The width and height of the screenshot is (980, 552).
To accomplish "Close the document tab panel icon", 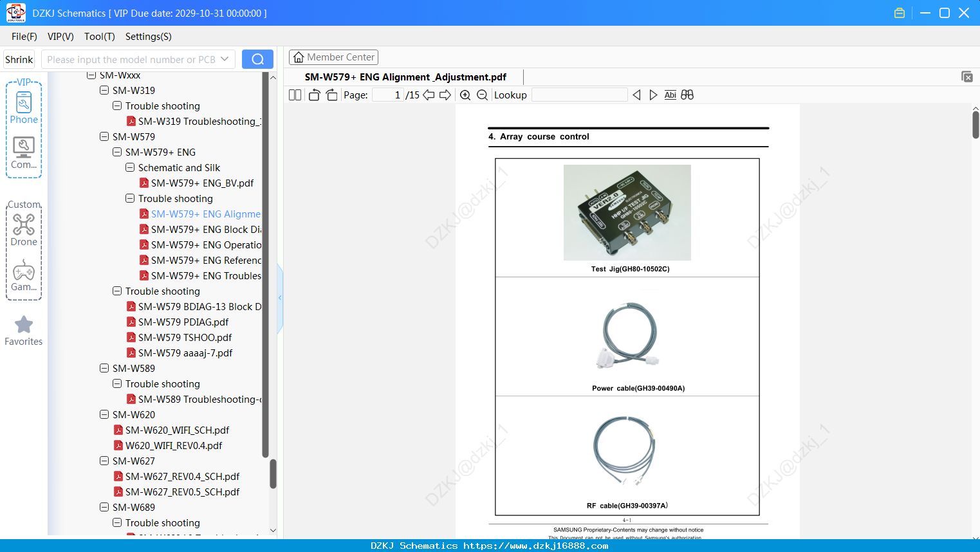I will 966,77.
